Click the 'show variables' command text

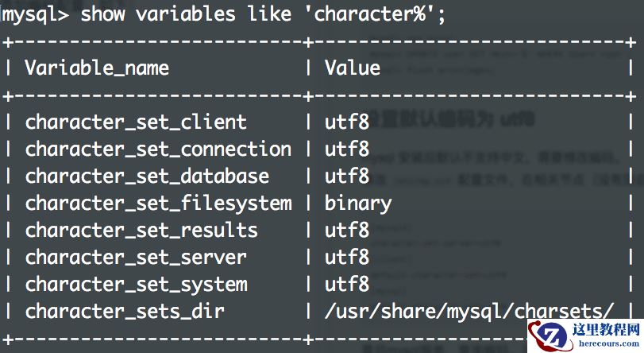click(x=158, y=14)
